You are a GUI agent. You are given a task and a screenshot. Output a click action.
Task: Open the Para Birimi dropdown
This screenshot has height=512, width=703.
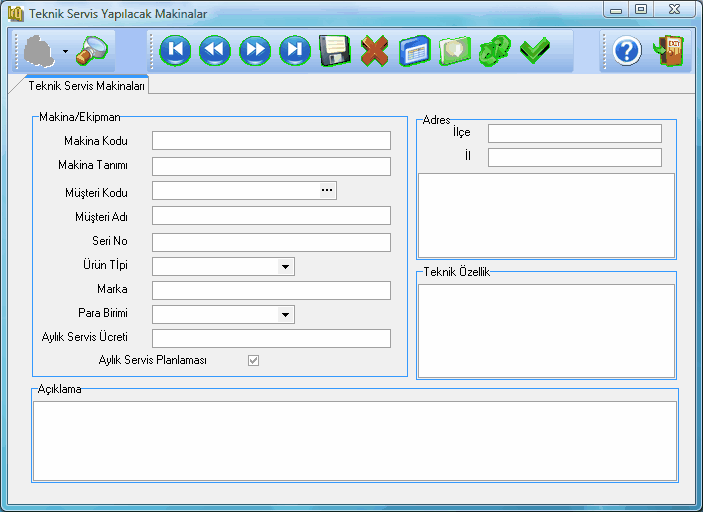click(x=285, y=315)
